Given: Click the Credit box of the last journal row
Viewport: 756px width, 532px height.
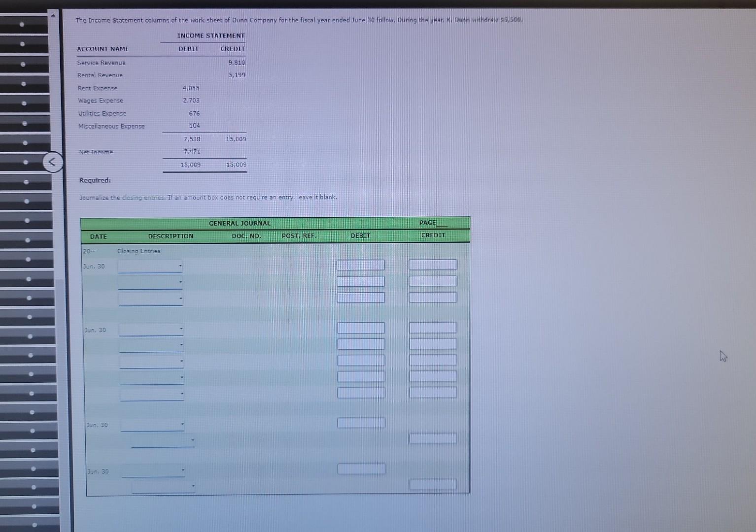Looking at the screenshot, I should click(x=432, y=484).
